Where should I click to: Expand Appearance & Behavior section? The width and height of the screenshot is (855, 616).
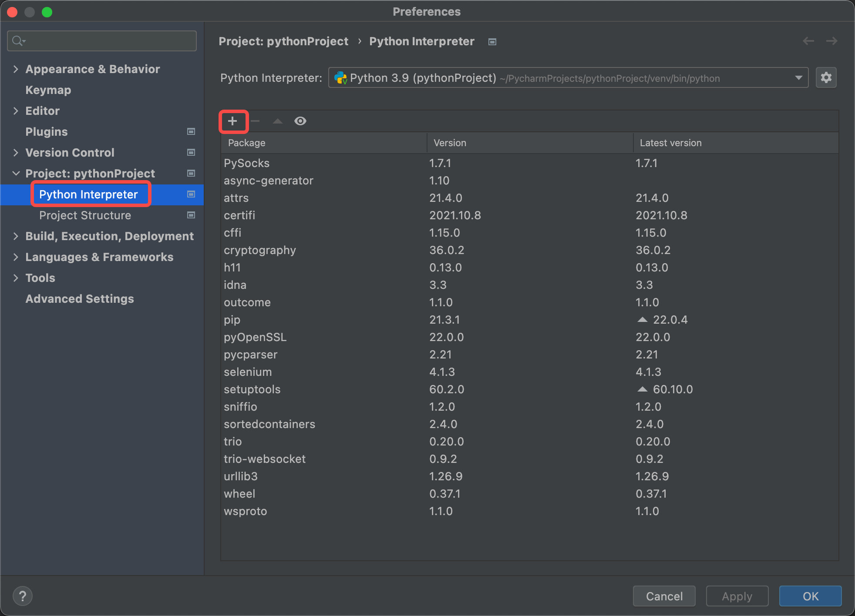click(16, 69)
